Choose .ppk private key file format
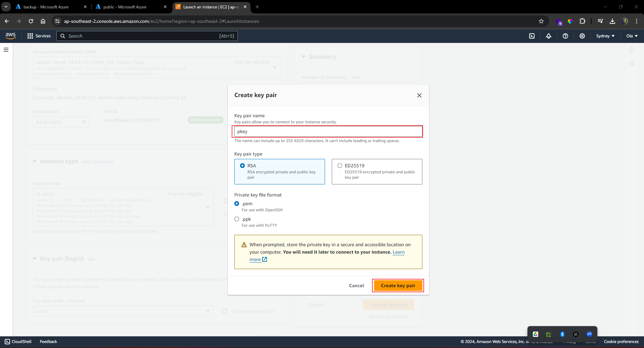 [237, 219]
